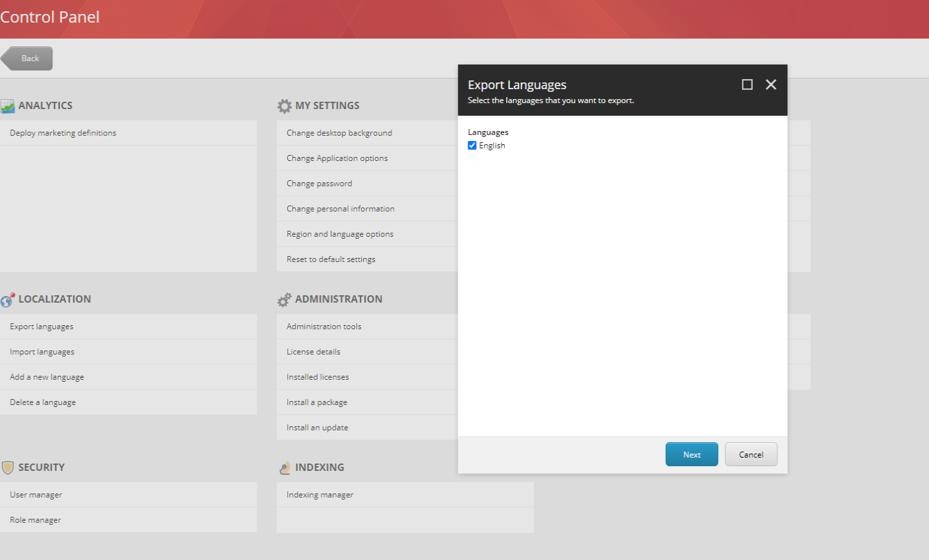
Task: Cancel the Export Languages dialog
Action: pyautogui.click(x=751, y=454)
